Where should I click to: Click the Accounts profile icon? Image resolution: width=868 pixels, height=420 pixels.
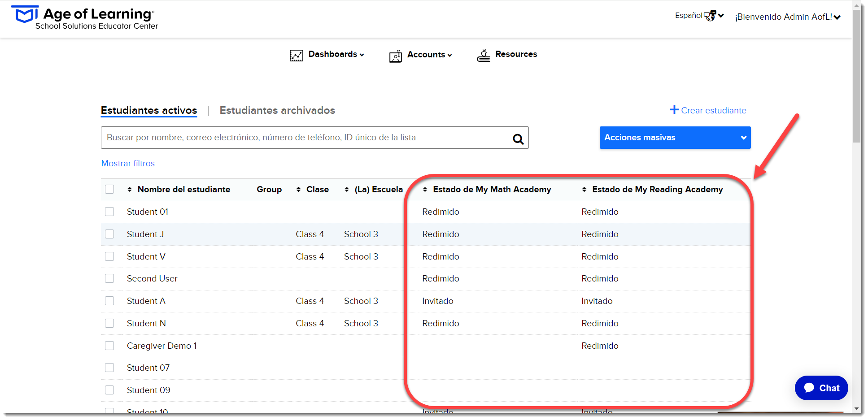pyautogui.click(x=396, y=56)
